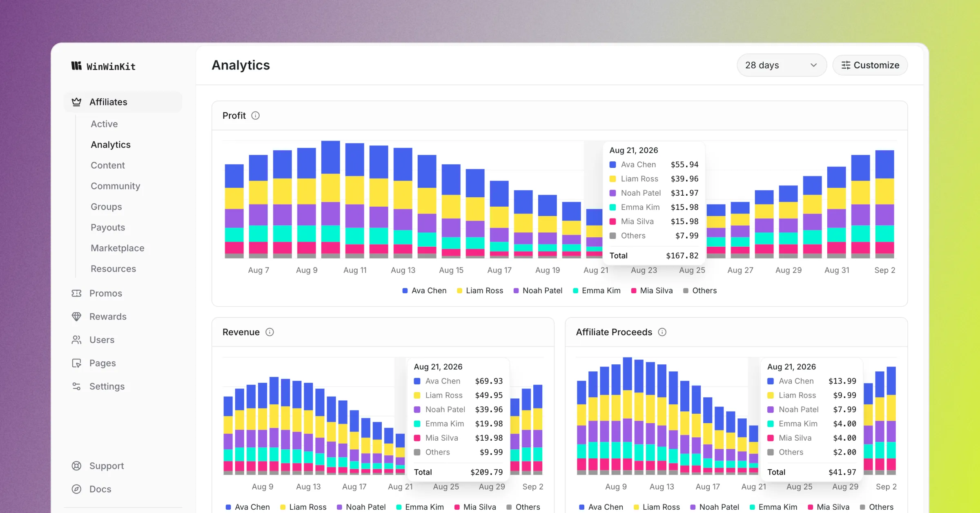Click the info icon next to Revenue
Screen dimensions: 980x513
[269, 332]
